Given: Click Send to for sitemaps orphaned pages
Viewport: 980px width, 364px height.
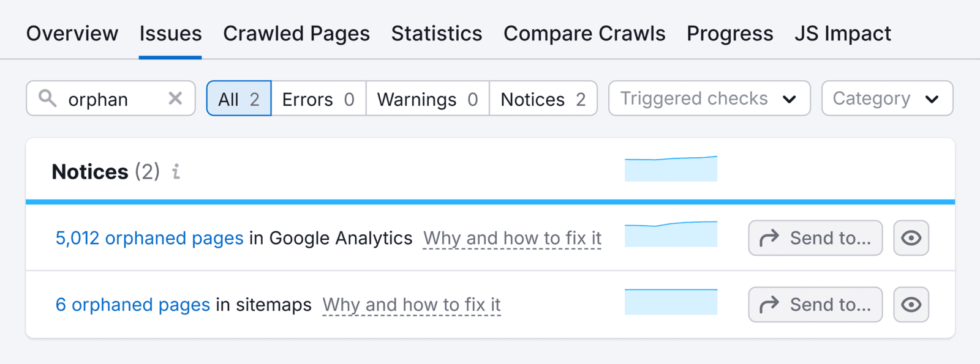Looking at the screenshot, I should (x=815, y=305).
